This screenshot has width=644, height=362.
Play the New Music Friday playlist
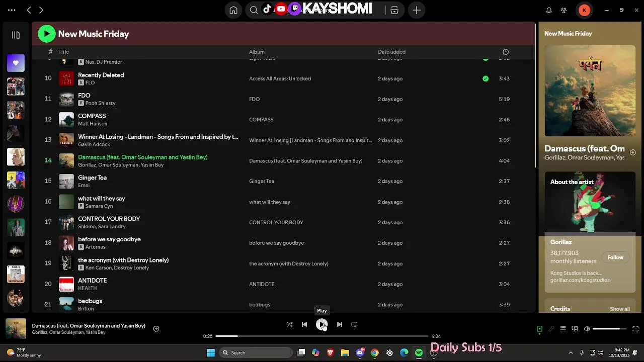tap(47, 34)
